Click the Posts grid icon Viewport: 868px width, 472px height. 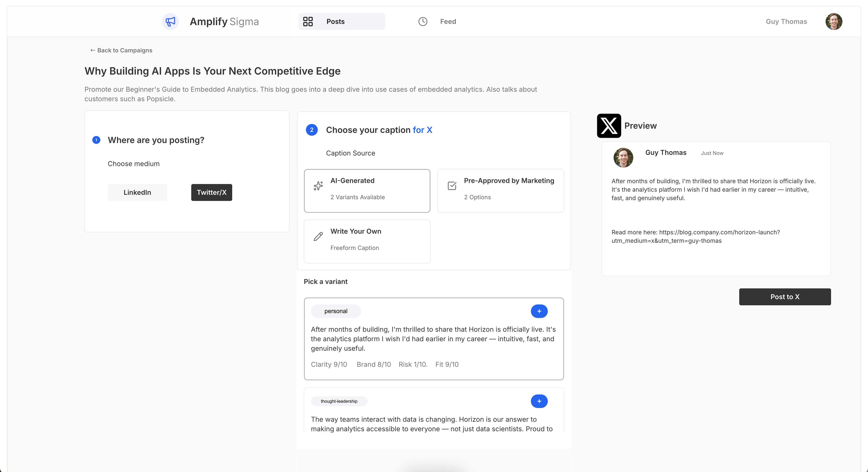coord(308,22)
